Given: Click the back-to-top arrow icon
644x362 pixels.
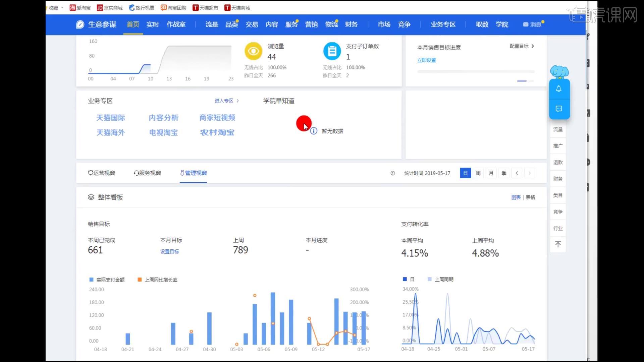Looking at the screenshot, I should coord(557,244).
